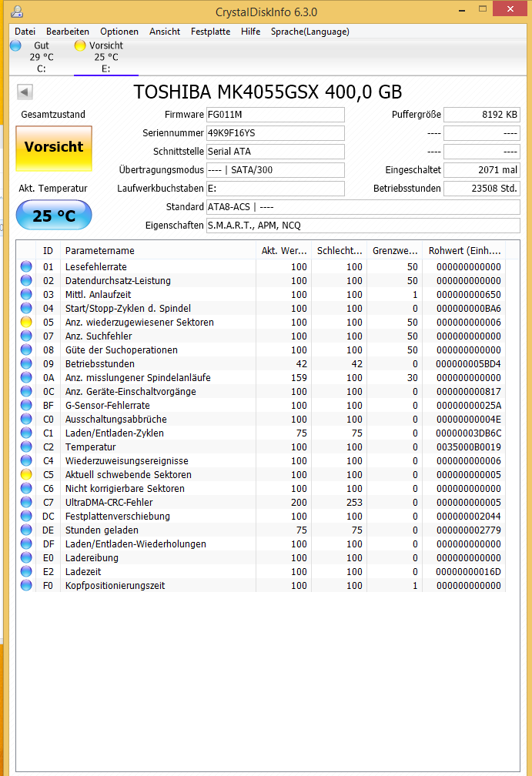Click the Grenzwe... column header
The height and width of the screenshot is (776, 532).
point(394,251)
